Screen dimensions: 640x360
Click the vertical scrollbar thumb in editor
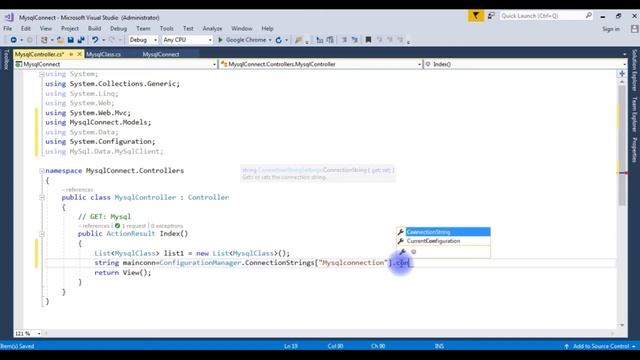coord(622,145)
